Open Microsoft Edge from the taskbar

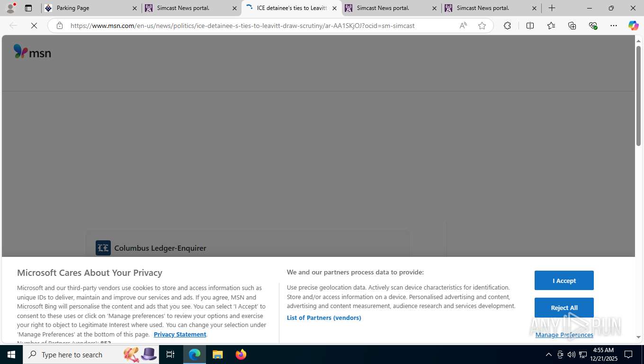[x=195, y=355]
